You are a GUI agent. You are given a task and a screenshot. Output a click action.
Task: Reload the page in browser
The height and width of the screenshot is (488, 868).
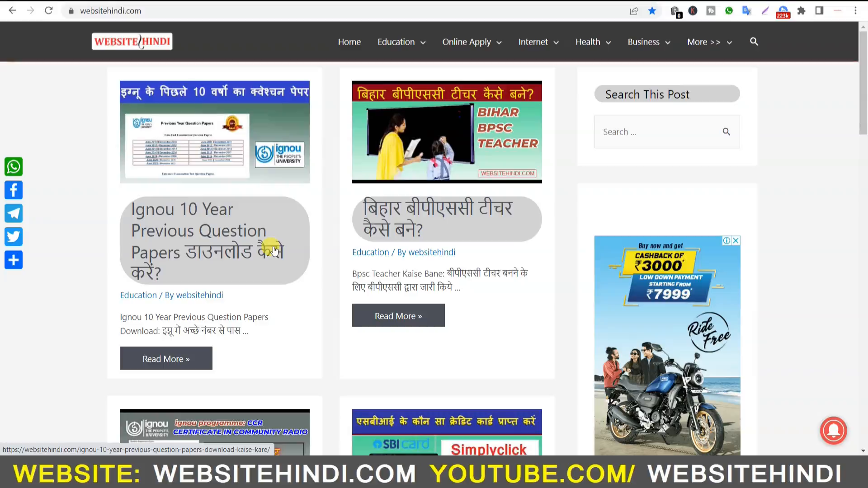[x=49, y=10]
